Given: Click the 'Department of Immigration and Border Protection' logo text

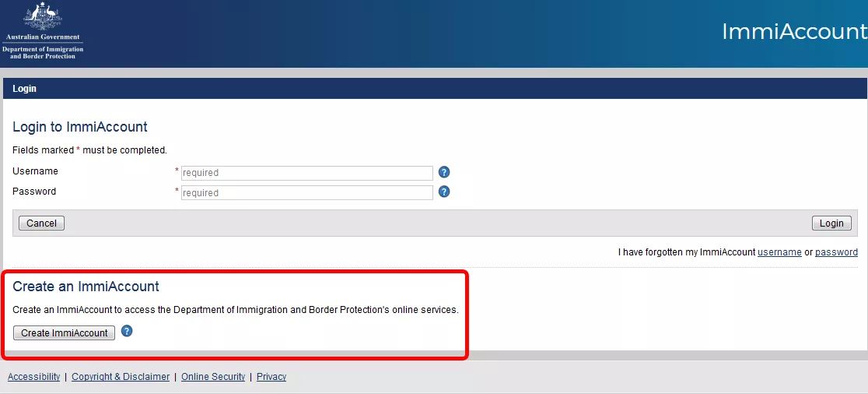Looking at the screenshot, I should coord(43,53).
